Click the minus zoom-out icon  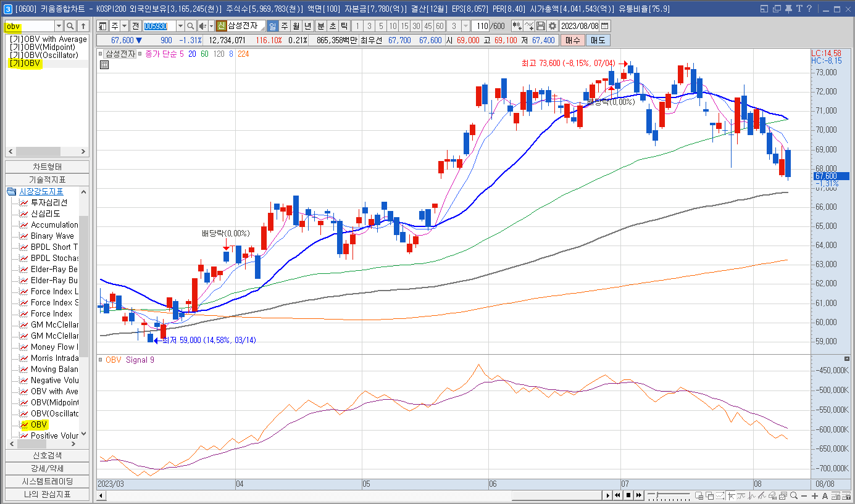[x=804, y=496]
